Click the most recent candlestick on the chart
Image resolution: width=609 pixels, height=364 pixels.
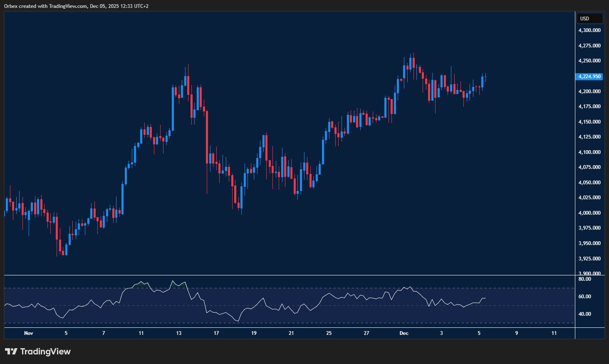(485, 77)
